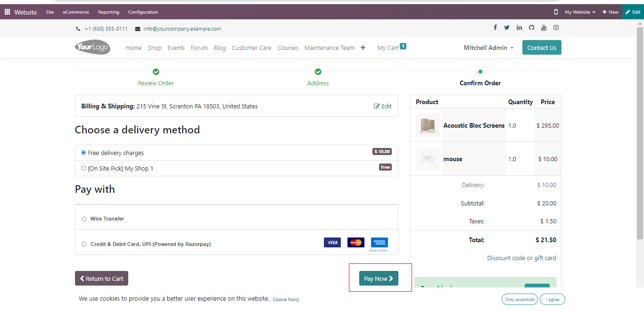Click the Acoustic Bloc Screens product thumbnail
Image resolution: width=644 pixels, height=311 pixels.
(x=428, y=125)
